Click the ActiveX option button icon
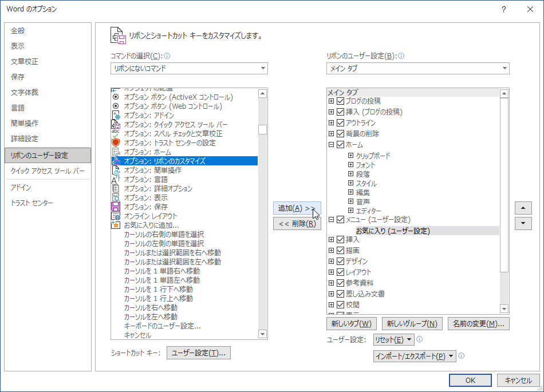 [x=116, y=97]
